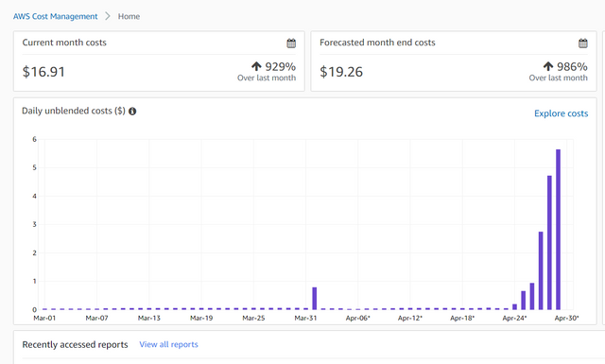Select the up arrow beside 986%
The width and height of the screenshot is (605, 364).
tap(548, 66)
